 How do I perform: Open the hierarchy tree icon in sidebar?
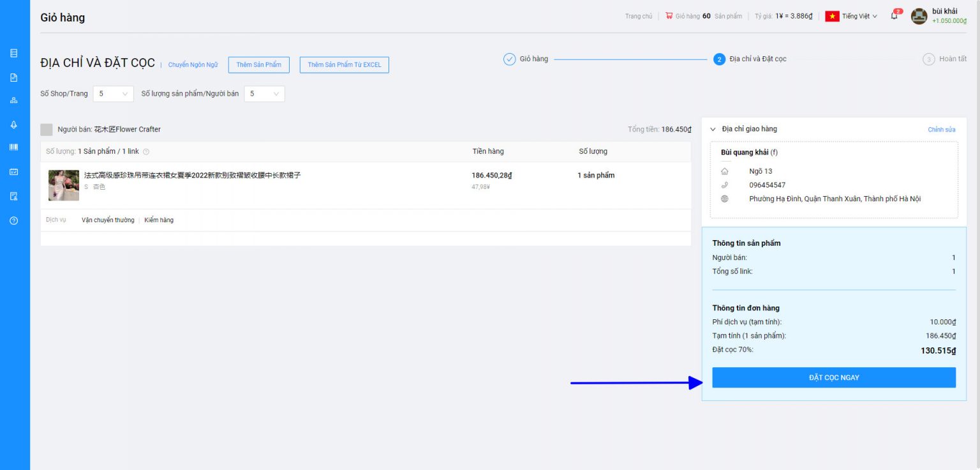[x=14, y=101]
